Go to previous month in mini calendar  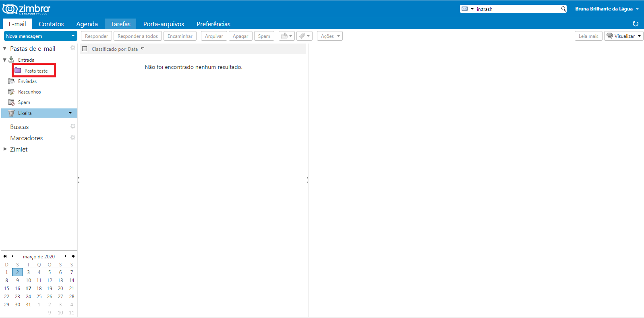12,256
